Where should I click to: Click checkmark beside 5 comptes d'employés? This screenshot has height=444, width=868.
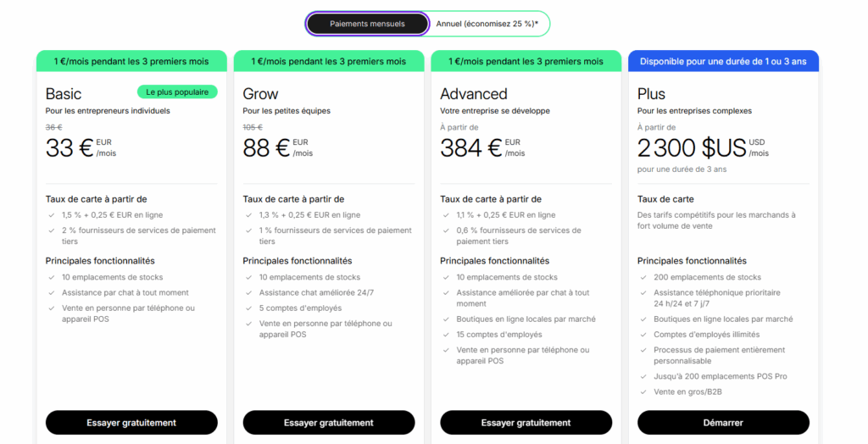coord(249,308)
